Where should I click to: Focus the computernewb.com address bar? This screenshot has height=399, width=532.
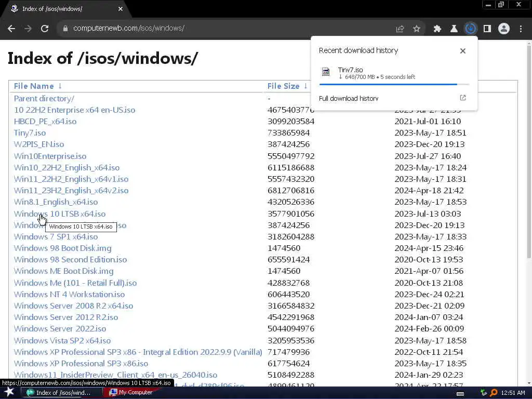tap(224, 29)
